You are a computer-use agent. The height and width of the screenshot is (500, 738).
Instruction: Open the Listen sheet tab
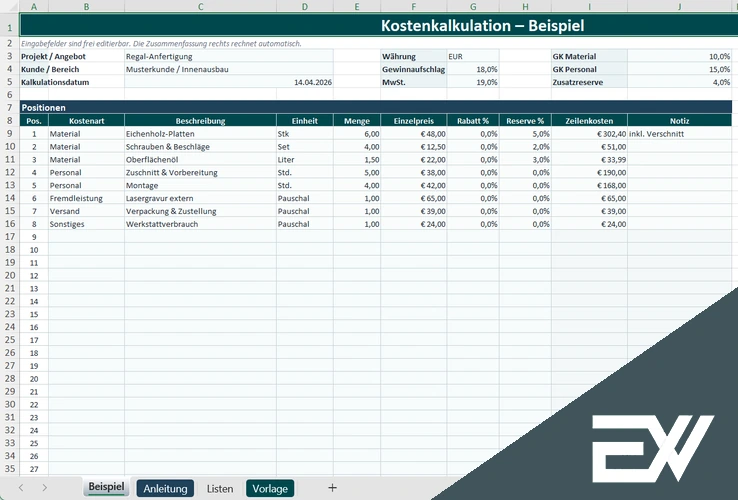[x=220, y=488]
